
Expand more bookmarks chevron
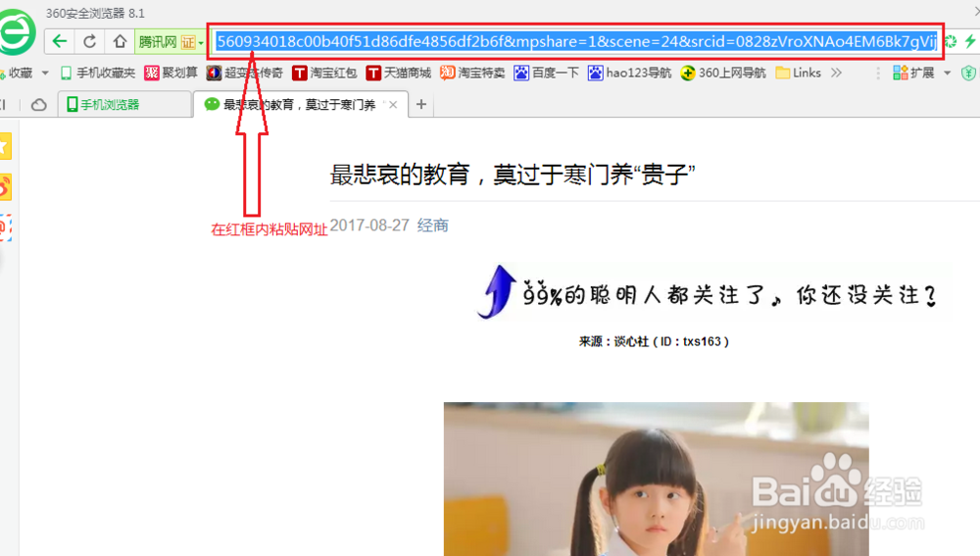click(836, 74)
